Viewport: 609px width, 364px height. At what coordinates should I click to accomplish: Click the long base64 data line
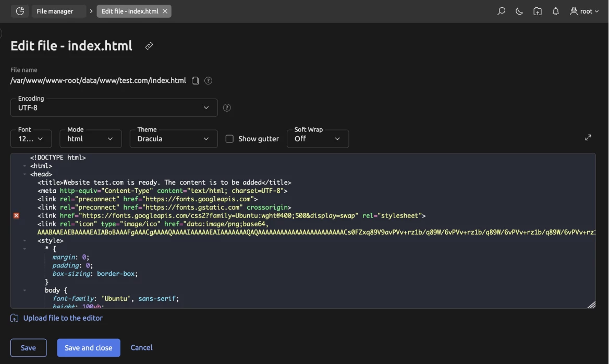click(x=316, y=232)
